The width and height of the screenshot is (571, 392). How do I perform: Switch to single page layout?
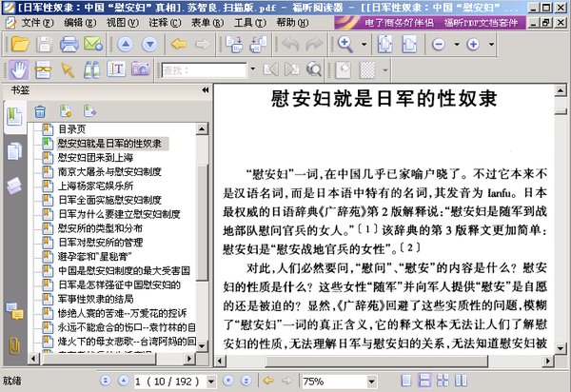click(x=406, y=381)
